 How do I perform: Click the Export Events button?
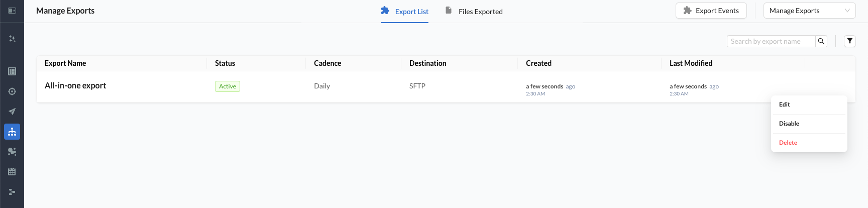pos(711,11)
